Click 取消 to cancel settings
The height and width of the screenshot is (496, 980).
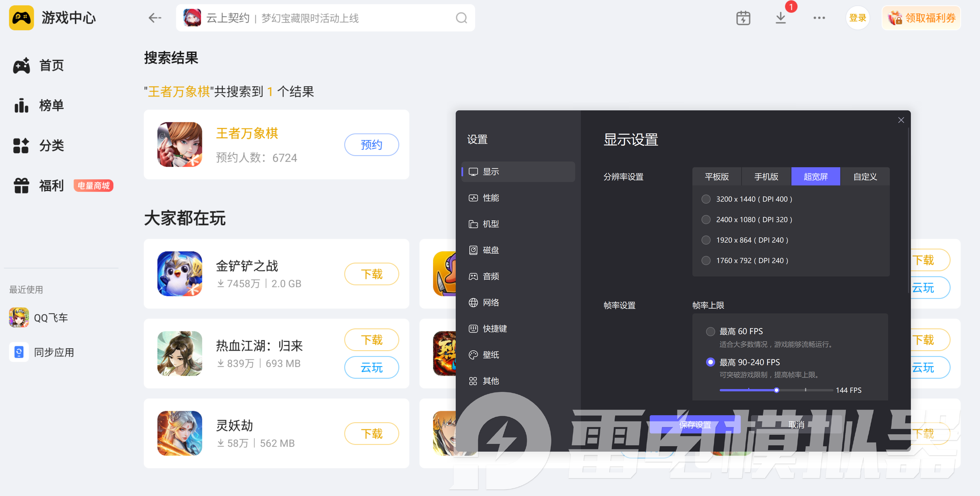[796, 425]
